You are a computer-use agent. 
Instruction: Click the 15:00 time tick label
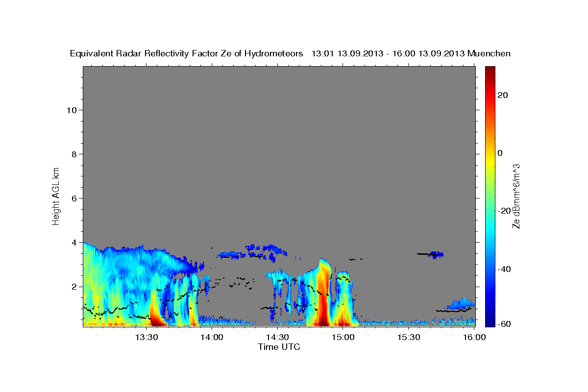click(x=343, y=337)
